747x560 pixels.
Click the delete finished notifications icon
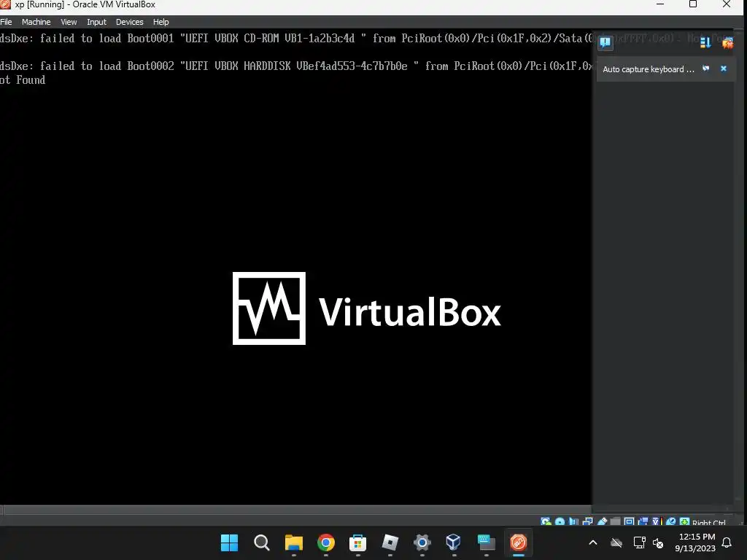click(727, 43)
